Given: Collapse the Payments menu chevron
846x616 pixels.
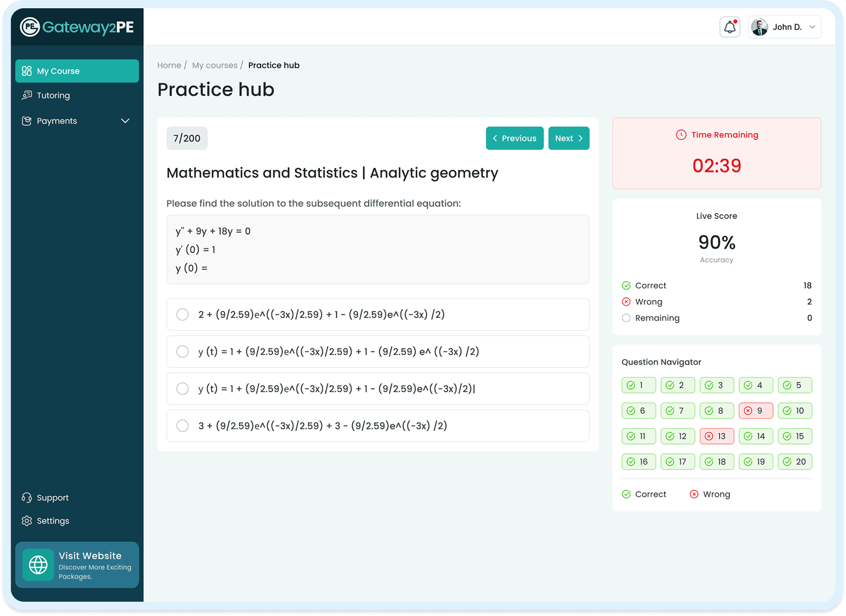Looking at the screenshot, I should 125,121.
